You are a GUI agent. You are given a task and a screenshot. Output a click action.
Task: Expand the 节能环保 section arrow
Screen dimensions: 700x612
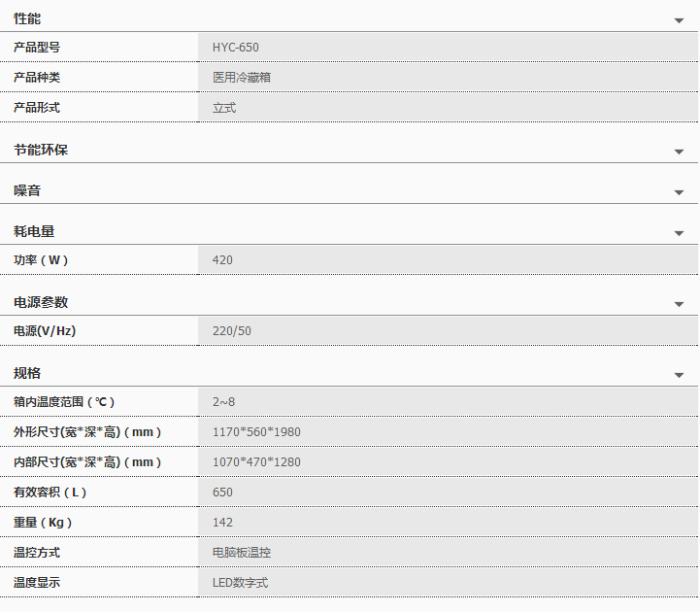coord(679,153)
